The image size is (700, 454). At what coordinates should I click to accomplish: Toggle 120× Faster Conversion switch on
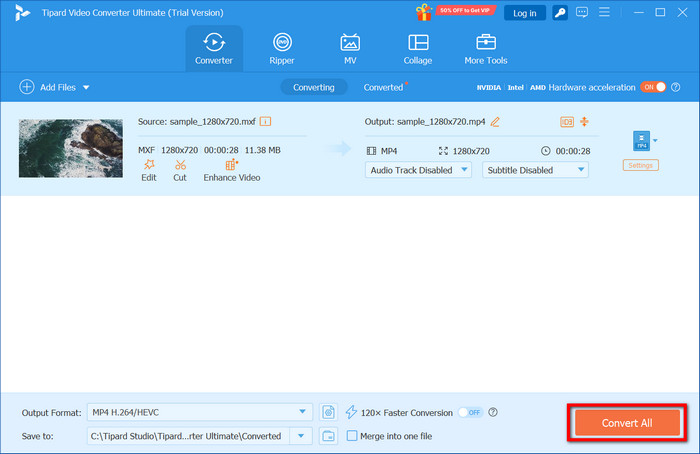(x=471, y=412)
